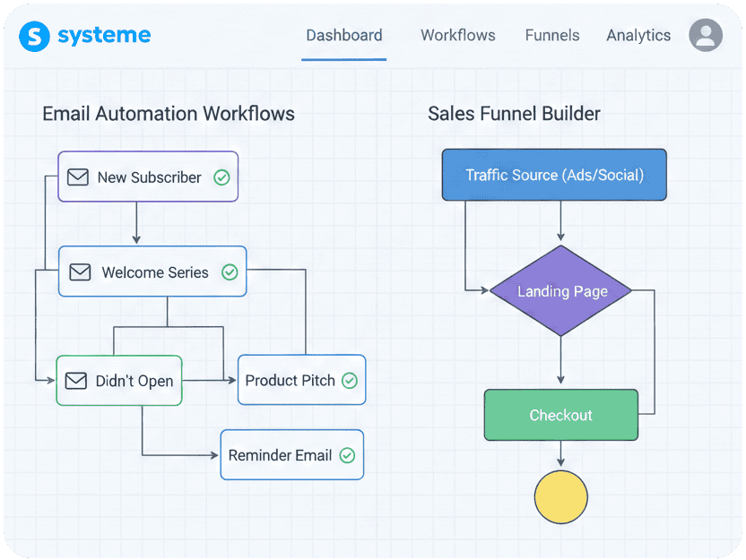Select the yellow end circle node
The height and width of the screenshot is (560, 746).
click(560, 496)
